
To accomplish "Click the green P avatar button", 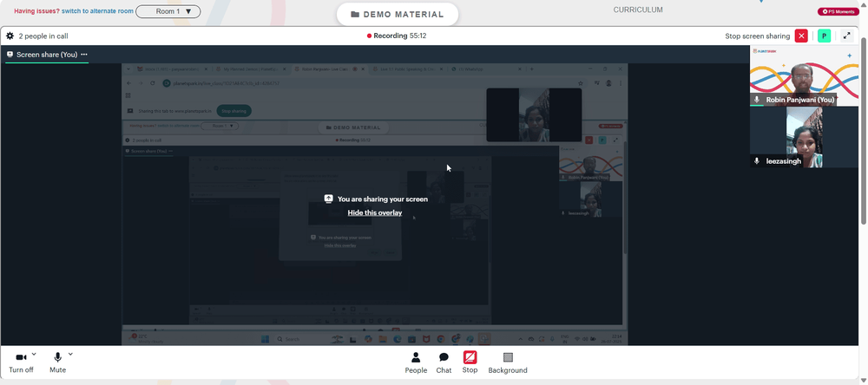I will tap(825, 36).
